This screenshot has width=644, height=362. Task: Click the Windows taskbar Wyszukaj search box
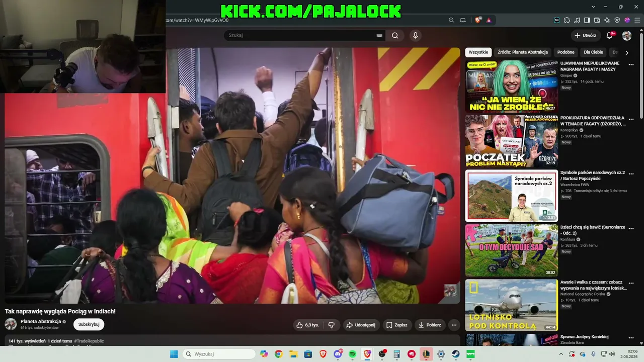[x=219, y=354]
